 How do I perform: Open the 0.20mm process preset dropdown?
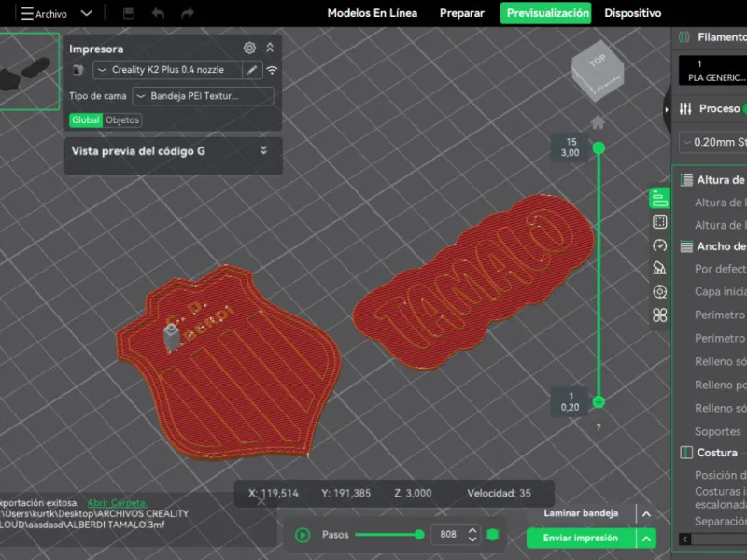(x=713, y=142)
